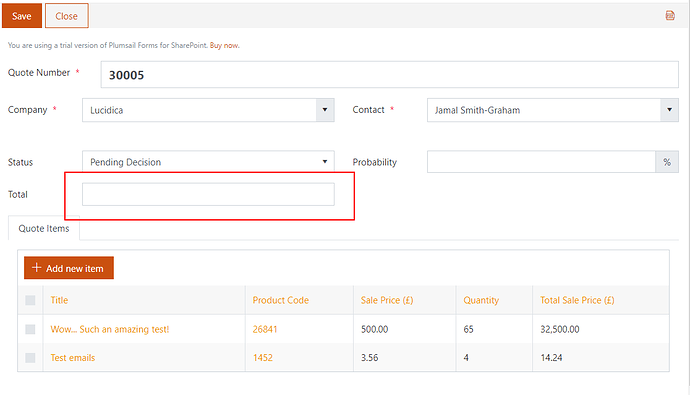Sort by the Title column header
The height and width of the screenshot is (395, 690).
pos(59,300)
